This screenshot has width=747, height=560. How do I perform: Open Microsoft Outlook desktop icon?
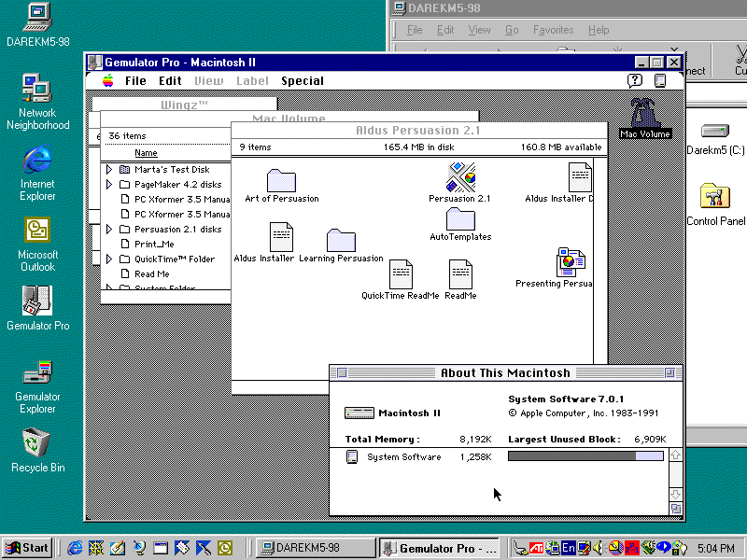(37, 230)
